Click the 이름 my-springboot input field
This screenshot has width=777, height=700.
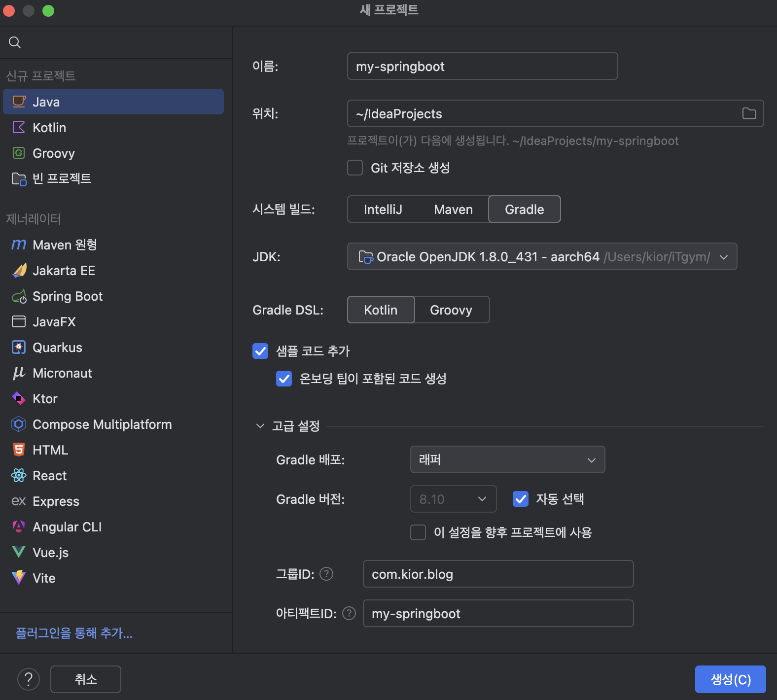pyautogui.click(x=483, y=66)
